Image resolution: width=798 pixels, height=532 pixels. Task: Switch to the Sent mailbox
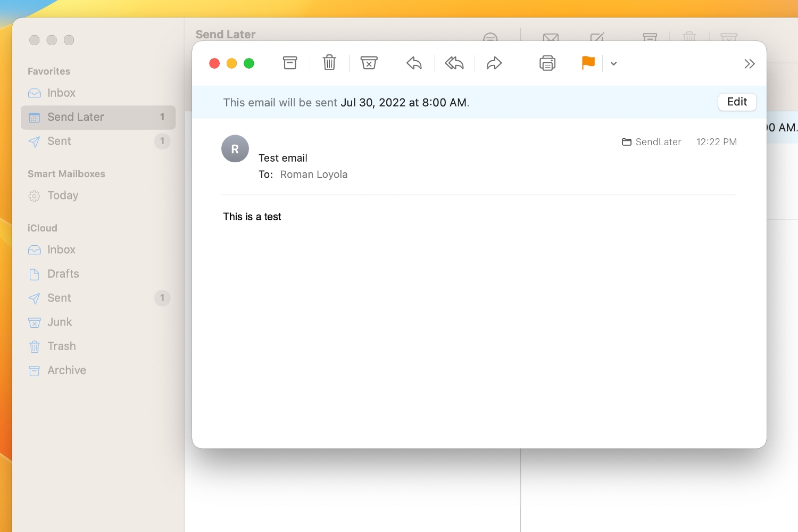pyautogui.click(x=59, y=141)
